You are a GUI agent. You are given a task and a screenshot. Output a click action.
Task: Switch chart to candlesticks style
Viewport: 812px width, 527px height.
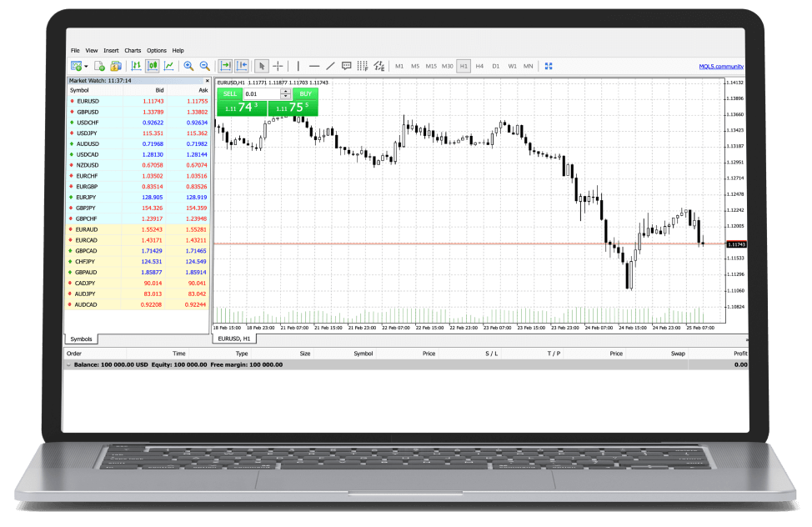tap(153, 66)
